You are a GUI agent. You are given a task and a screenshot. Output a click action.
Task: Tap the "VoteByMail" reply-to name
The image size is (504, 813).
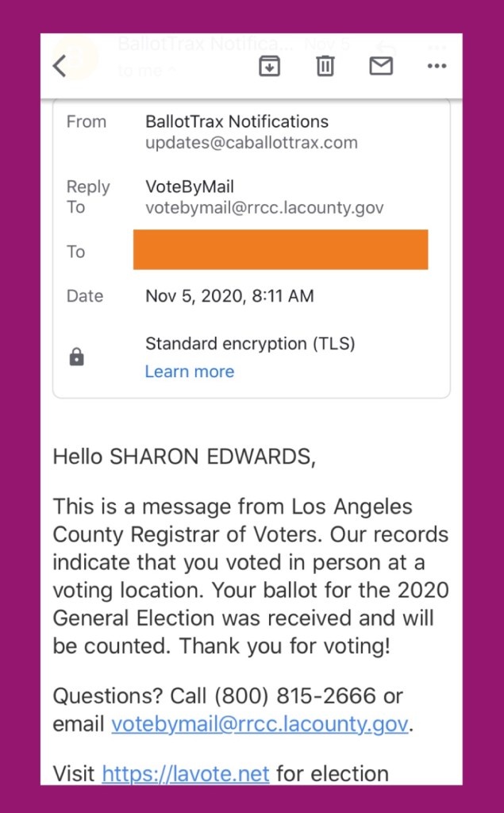coord(190,187)
